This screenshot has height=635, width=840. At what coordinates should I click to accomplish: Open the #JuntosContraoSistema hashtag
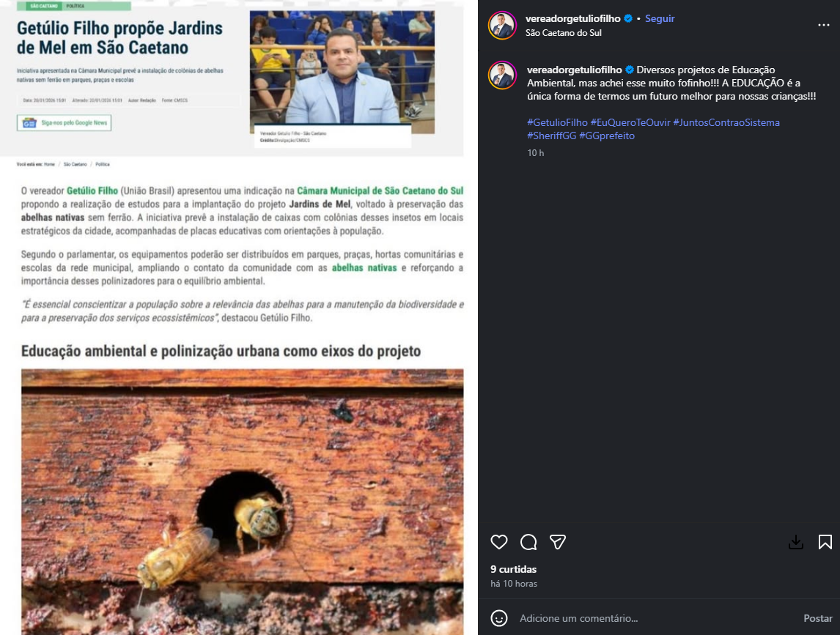(726, 122)
